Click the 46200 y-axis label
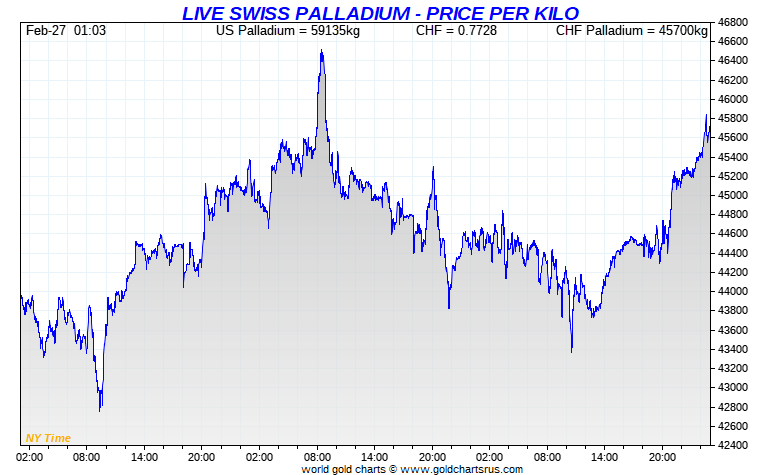Image resolution: width=760 pixels, height=475 pixels. [x=732, y=80]
